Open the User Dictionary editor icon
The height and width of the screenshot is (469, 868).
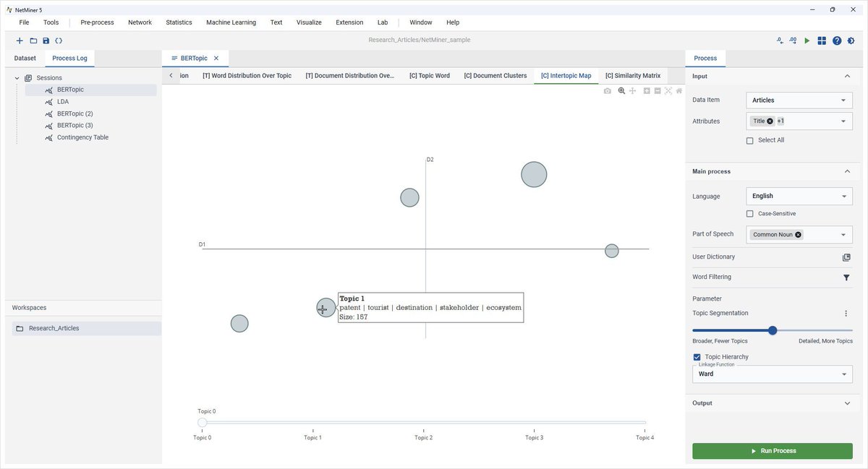coord(846,257)
